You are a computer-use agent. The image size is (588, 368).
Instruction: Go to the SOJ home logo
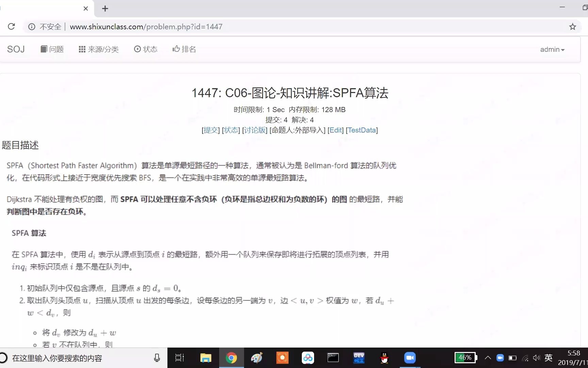coord(16,49)
